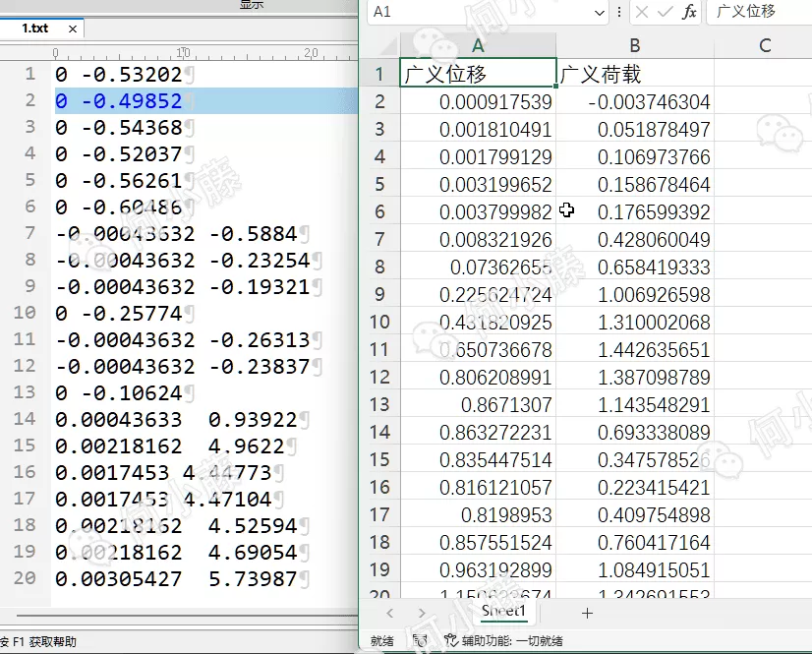The height and width of the screenshot is (654, 812).
Task: Click the formula bar input showing 广义位移
Action: point(757,12)
